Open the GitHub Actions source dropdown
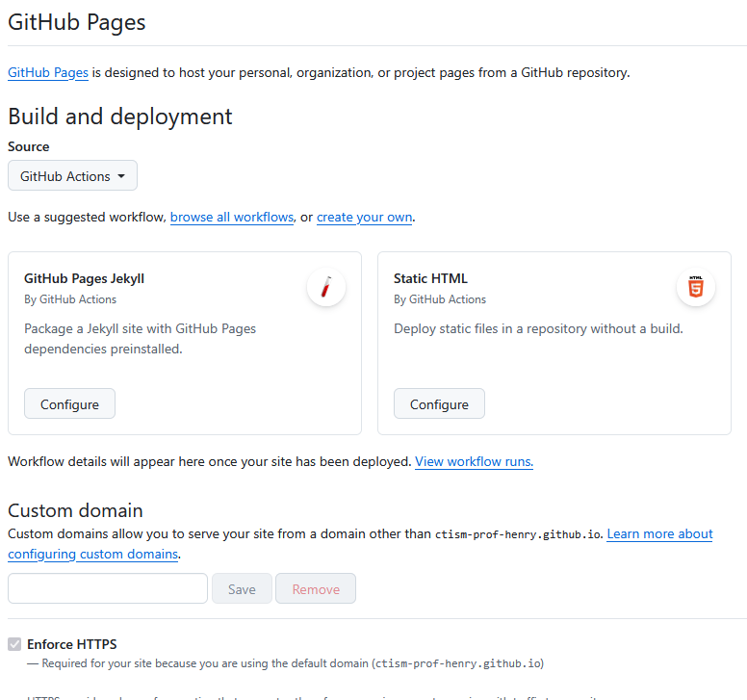 pos(73,176)
